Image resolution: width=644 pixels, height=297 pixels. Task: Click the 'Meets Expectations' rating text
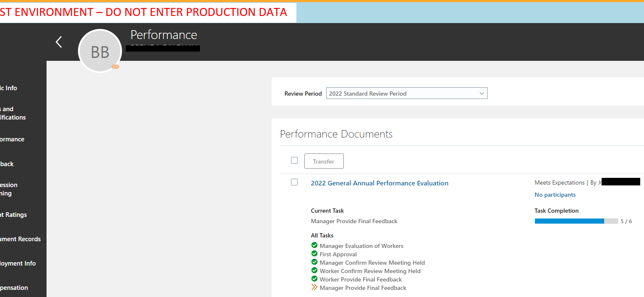[559, 182]
